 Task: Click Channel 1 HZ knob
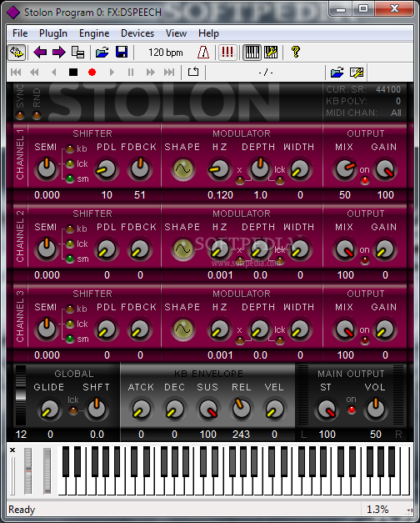coord(220,168)
